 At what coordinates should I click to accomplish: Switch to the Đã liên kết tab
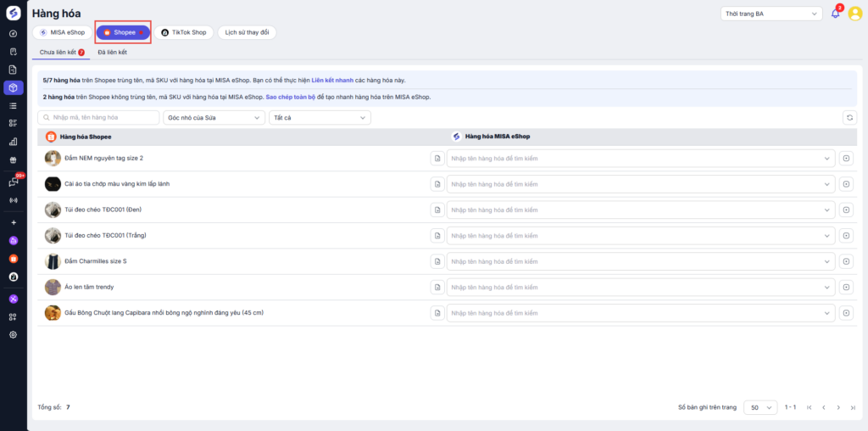coord(112,53)
